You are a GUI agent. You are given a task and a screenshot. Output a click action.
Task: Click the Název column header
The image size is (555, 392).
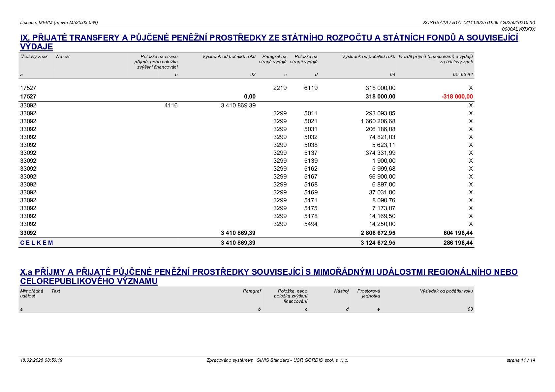click(x=63, y=56)
